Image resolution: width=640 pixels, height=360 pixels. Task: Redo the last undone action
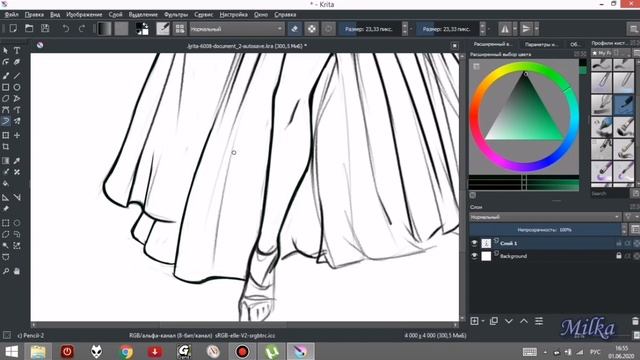pyautogui.click(x=82, y=29)
